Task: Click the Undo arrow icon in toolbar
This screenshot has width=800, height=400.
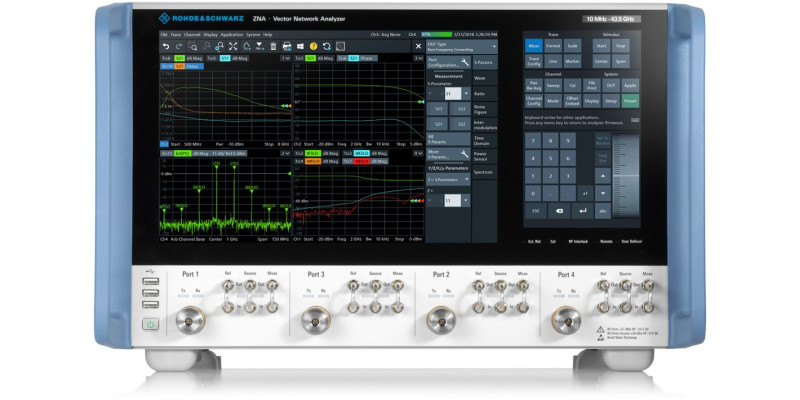Action: pos(166,46)
